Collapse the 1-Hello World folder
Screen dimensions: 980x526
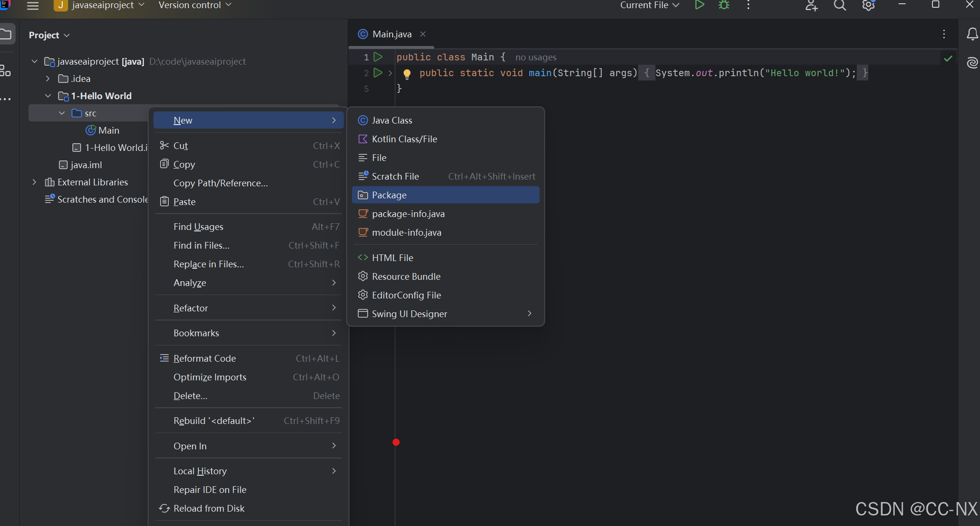[48, 96]
